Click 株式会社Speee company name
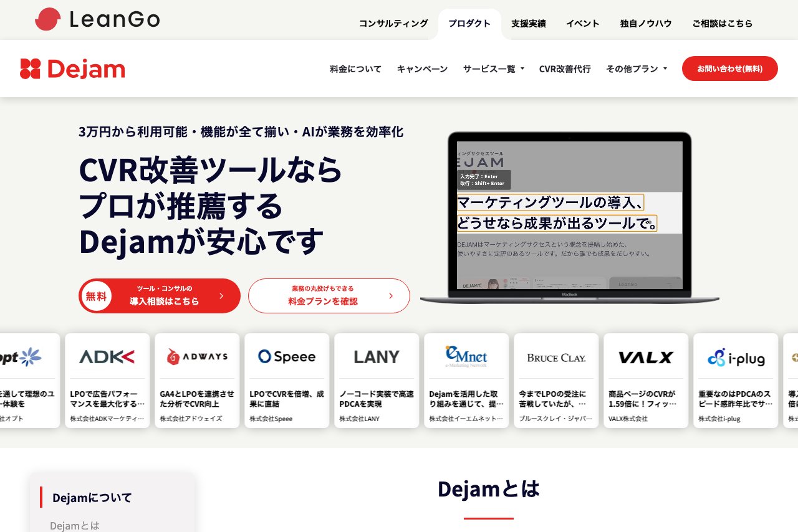 (271, 419)
